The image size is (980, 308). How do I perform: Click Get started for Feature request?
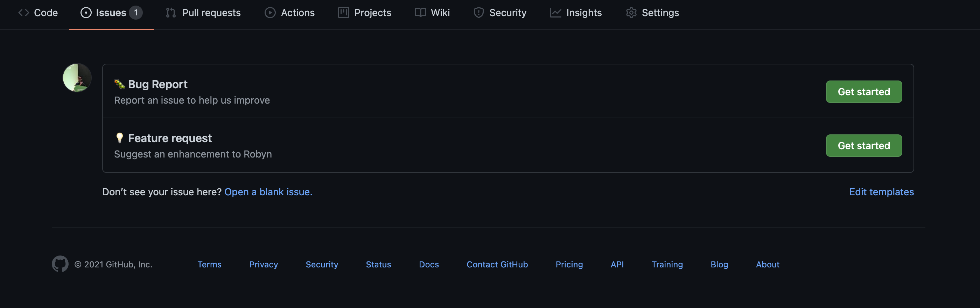(x=863, y=146)
